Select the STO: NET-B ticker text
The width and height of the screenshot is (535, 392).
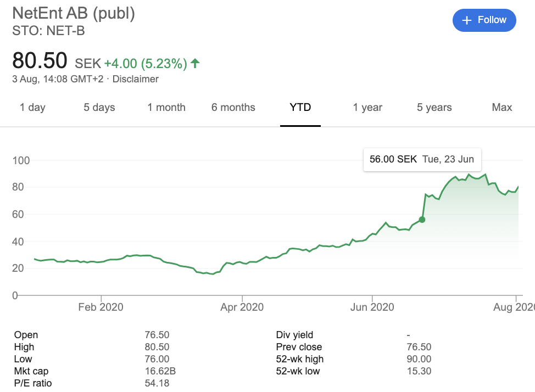(48, 31)
